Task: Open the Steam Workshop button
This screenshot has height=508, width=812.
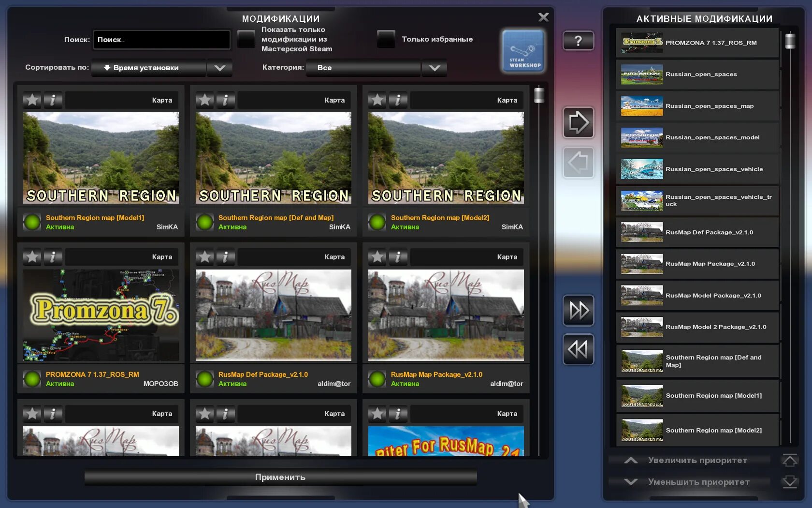Action: click(524, 51)
